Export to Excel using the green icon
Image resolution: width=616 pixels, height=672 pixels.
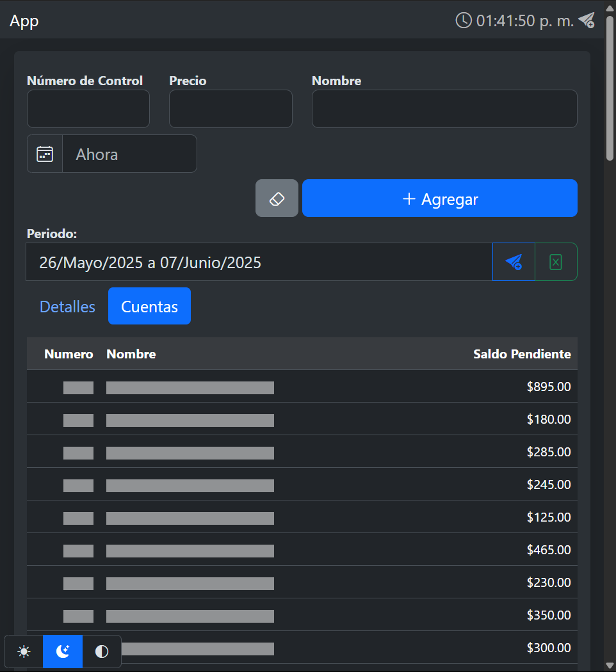(x=556, y=262)
